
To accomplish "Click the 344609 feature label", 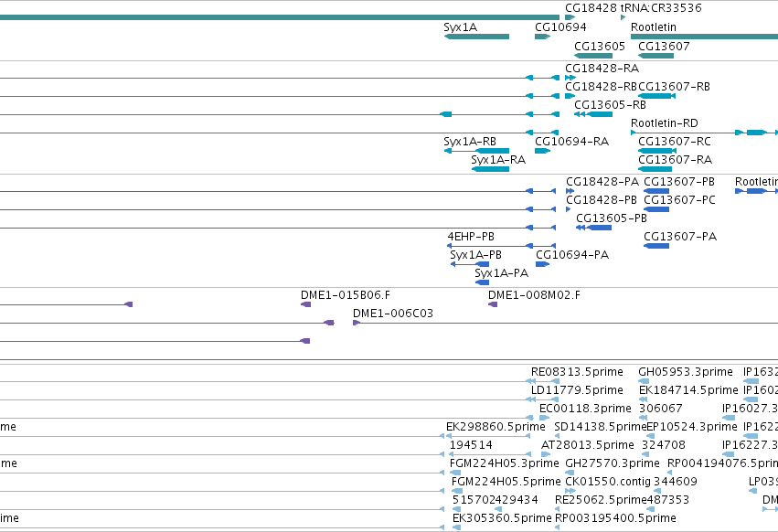I will tap(676, 483).
